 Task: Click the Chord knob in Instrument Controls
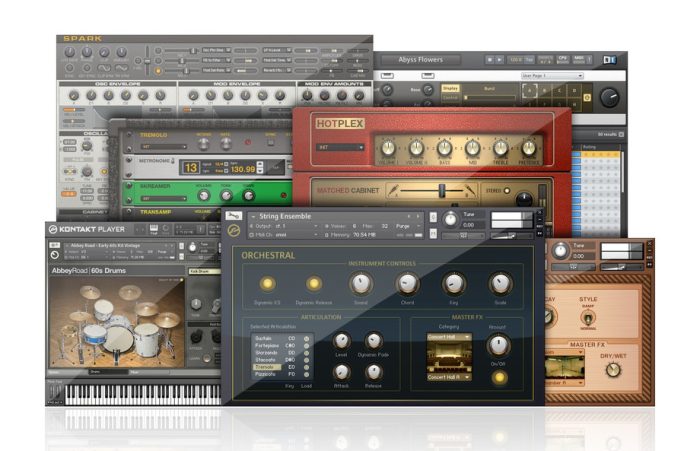(407, 284)
